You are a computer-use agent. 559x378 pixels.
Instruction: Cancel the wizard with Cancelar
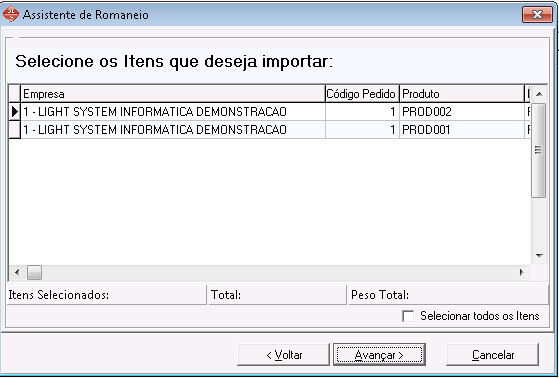click(x=493, y=355)
